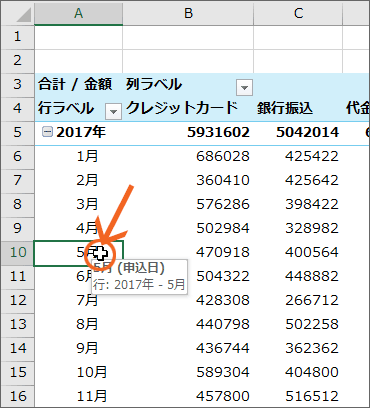The width and height of the screenshot is (370, 408).
Task: Select row 1 header
Action: coord(17,36)
